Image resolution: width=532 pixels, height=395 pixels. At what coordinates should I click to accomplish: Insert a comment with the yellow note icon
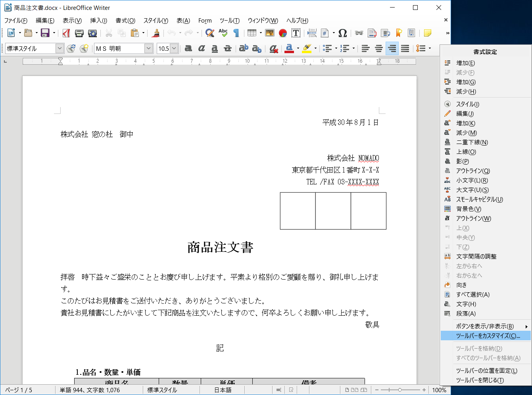[428, 33]
